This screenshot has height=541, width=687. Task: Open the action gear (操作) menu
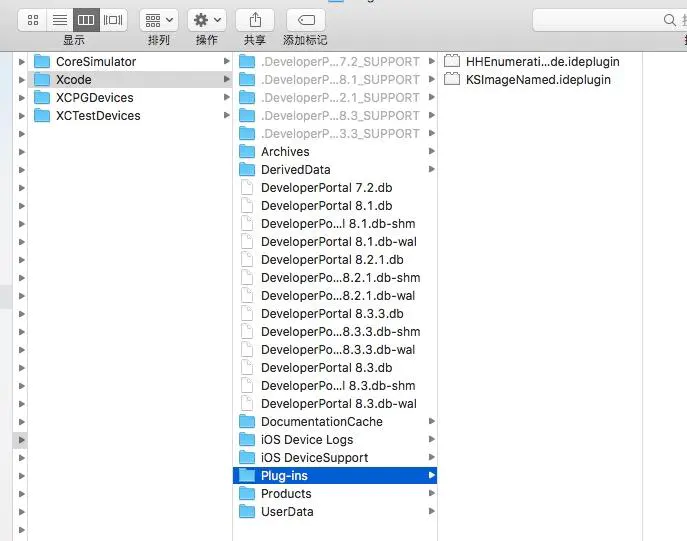[x=207, y=20]
